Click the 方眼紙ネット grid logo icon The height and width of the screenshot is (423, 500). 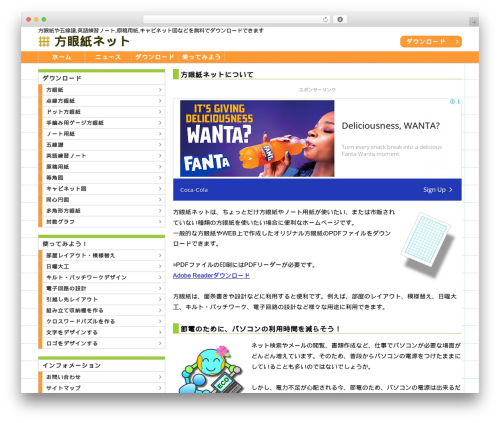coord(44,42)
